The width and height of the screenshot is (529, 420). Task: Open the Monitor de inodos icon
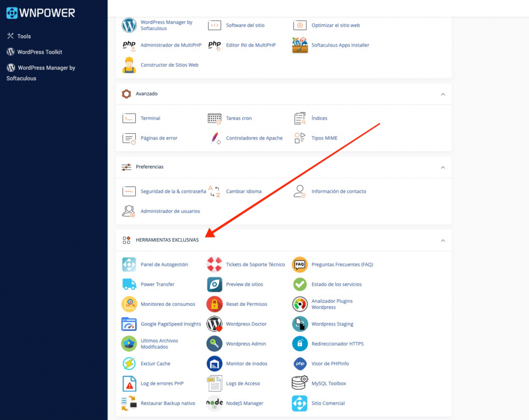coord(214,364)
